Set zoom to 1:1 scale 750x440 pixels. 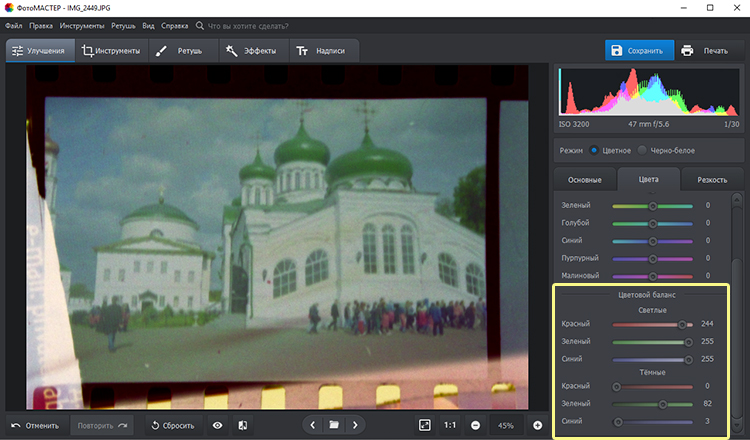point(450,425)
